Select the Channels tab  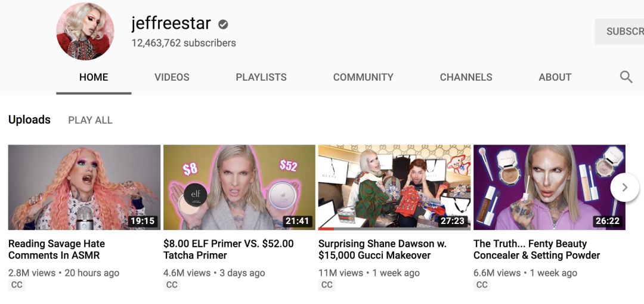pos(466,77)
